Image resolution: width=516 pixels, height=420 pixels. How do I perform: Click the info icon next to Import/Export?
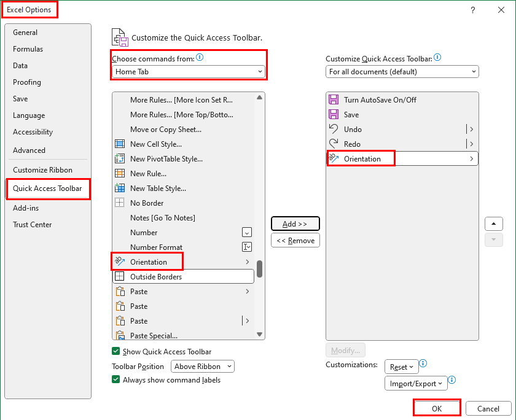click(x=452, y=380)
